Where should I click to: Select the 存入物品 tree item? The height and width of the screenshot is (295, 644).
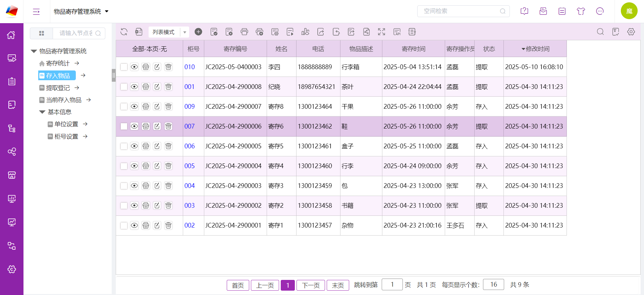[x=57, y=76]
